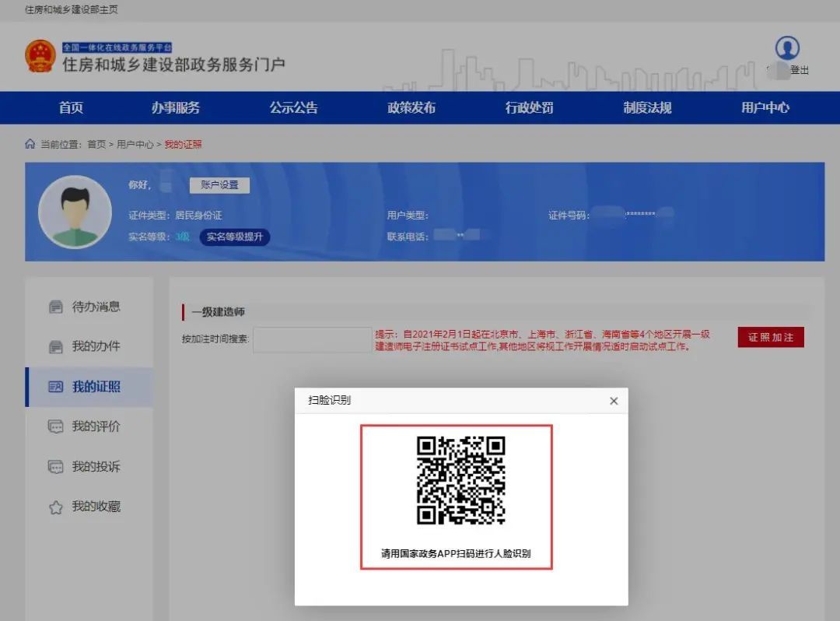
Task: Click the 按加注时间搜索 input field
Action: (x=313, y=339)
